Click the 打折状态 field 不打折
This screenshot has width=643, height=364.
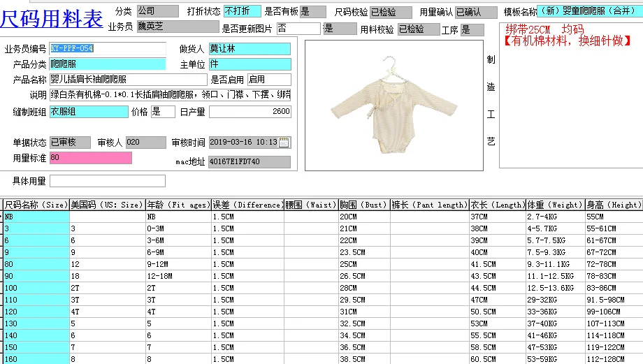243,10
